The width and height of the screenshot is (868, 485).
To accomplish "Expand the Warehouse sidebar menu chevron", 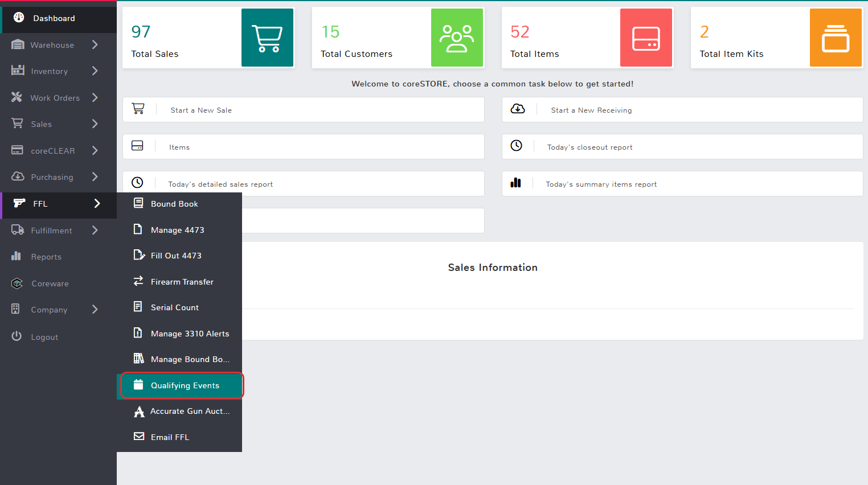I will [x=95, y=44].
